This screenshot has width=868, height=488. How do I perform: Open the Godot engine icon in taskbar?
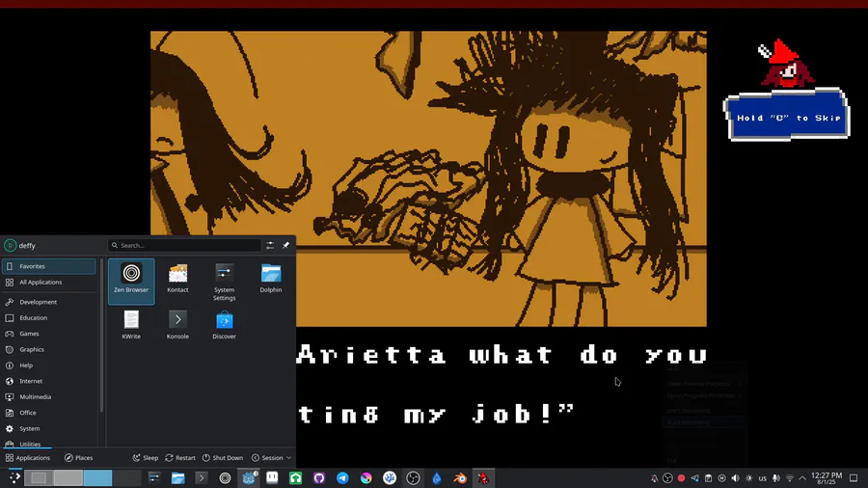(249, 478)
